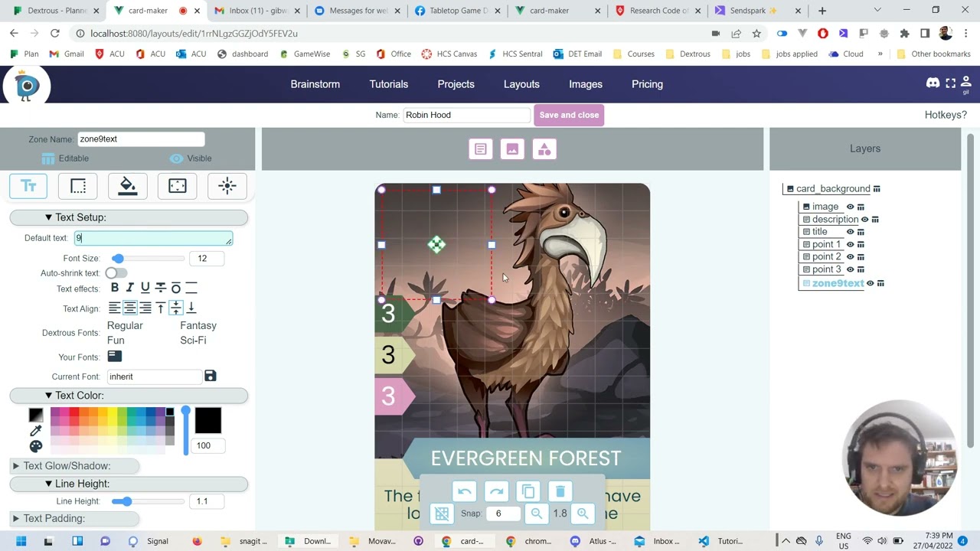
Task: Hide the point 2 layer
Action: 850,257
